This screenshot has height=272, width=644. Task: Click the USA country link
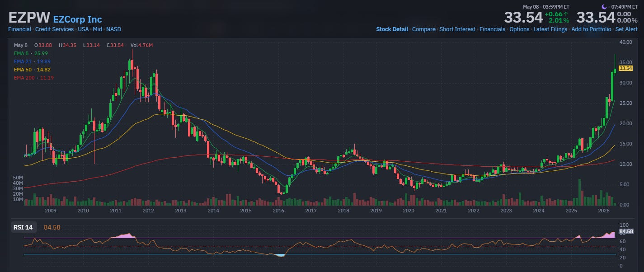(x=83, y=29)
